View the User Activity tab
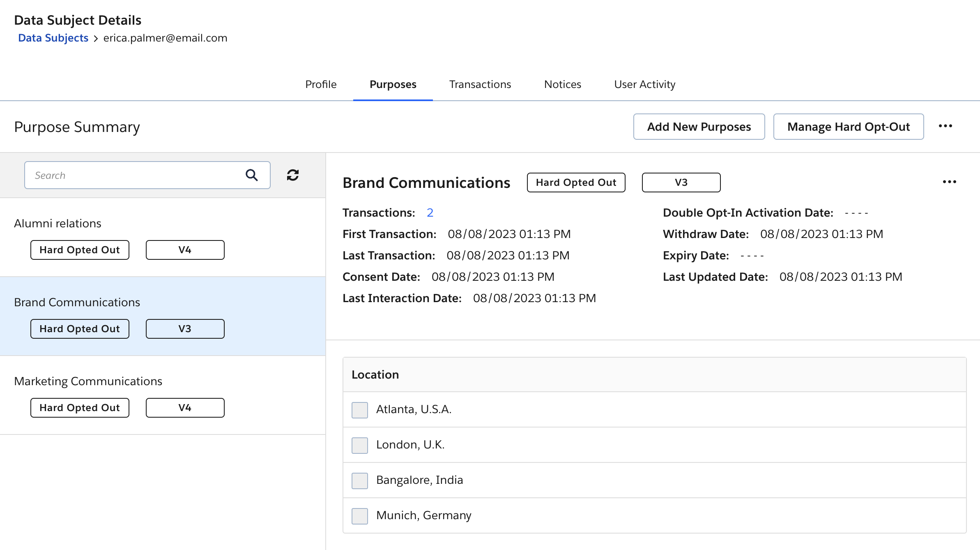This screenshot has height=550, width=980. [x=644, y=84]
